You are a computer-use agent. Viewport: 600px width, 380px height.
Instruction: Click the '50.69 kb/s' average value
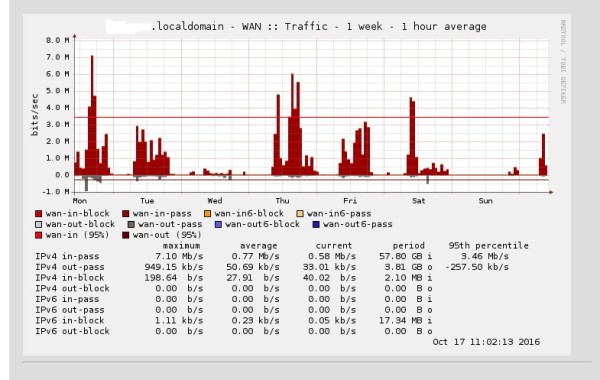point(253,267)
